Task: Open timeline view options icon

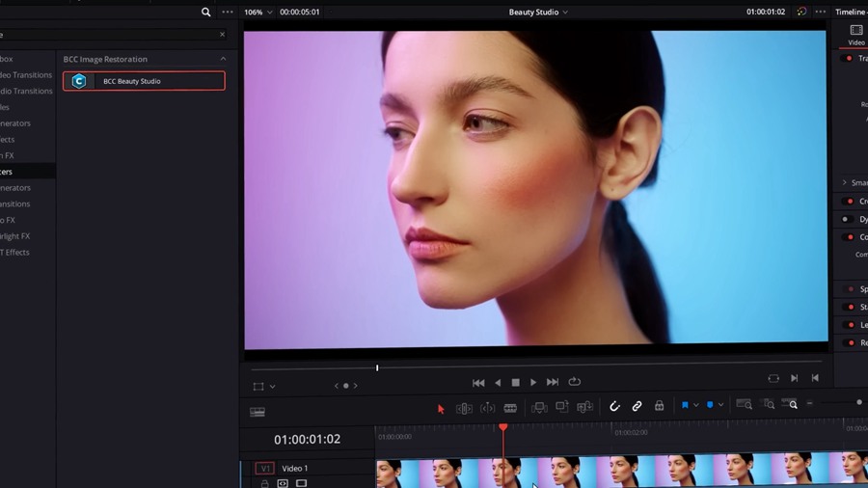Action: click(x=258, y=412)
